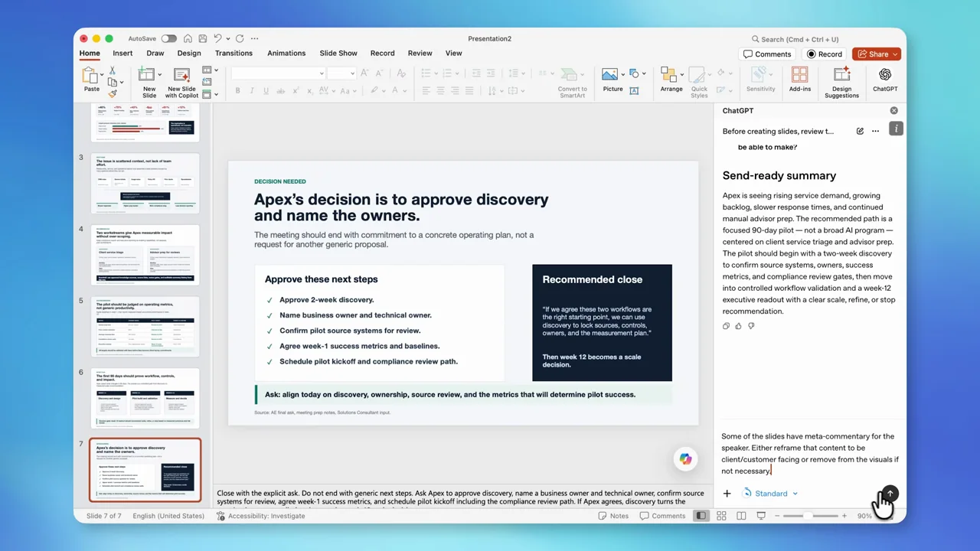Toggle the AutoSave switch

pyautogui.click(x=168, y=38)
